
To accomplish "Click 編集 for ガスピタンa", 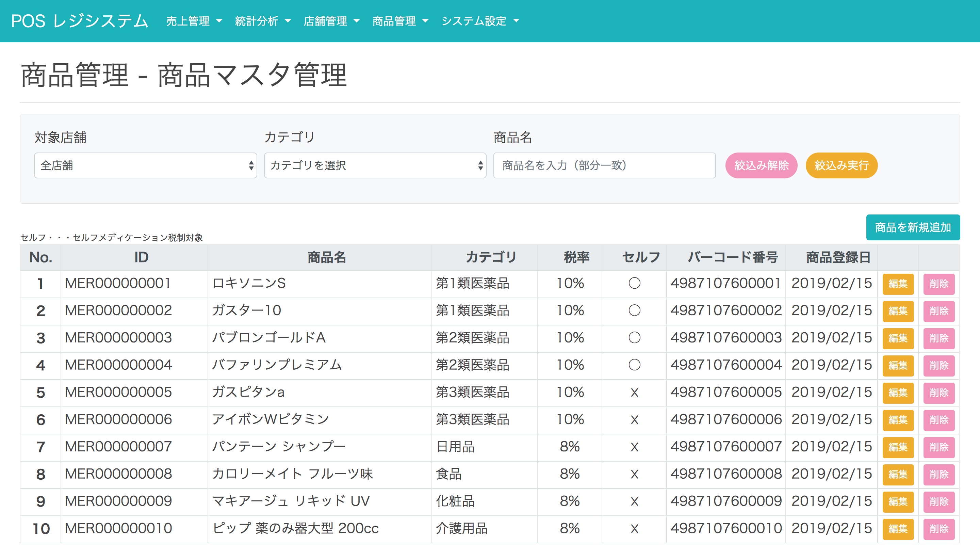I will click(898, 393).
